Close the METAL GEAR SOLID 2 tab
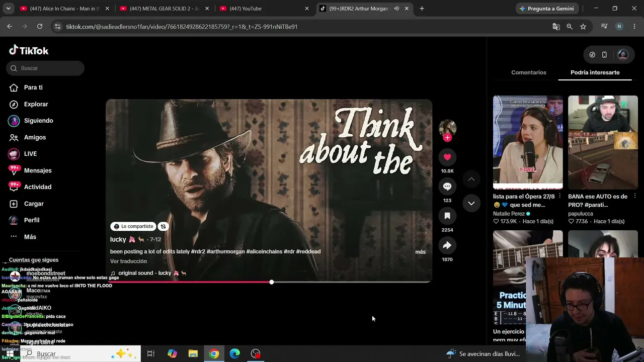The height and width of the screenshot is (362, 644). pyautogui.click(x=207, y=9)
